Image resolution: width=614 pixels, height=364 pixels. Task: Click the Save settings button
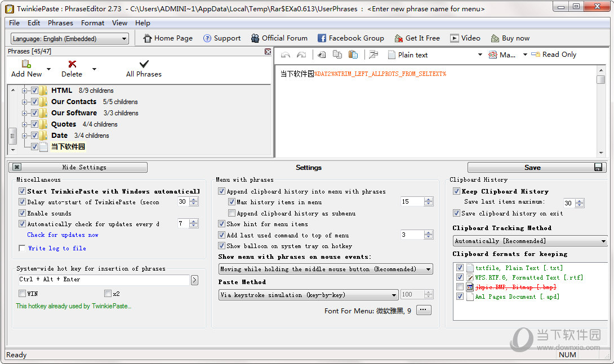pos(537,167)
